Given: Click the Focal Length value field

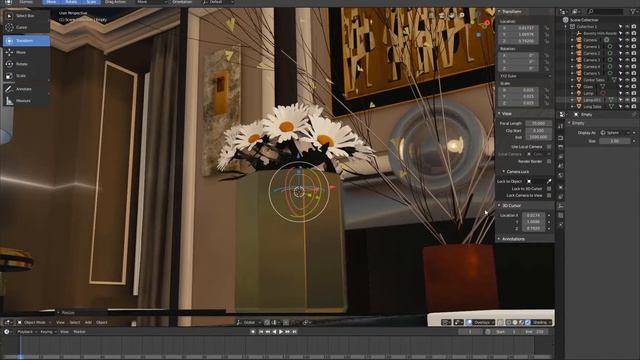Looking at the screenshot, I should click(538, 123).
